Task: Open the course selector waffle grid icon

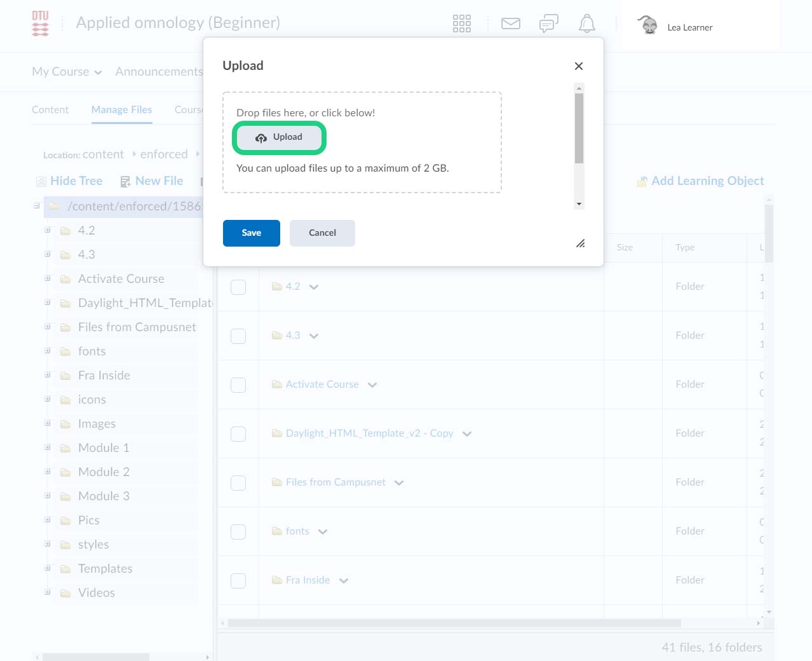Action: (461, 24)
